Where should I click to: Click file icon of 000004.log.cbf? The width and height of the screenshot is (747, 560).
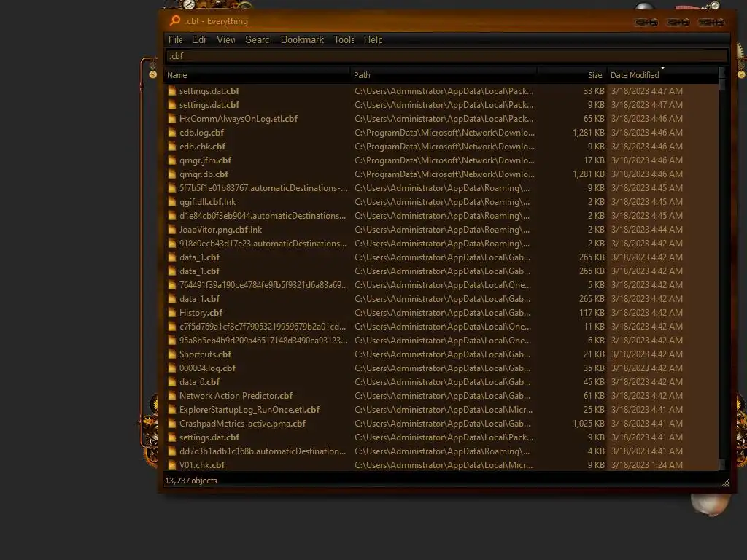(171, 368)
